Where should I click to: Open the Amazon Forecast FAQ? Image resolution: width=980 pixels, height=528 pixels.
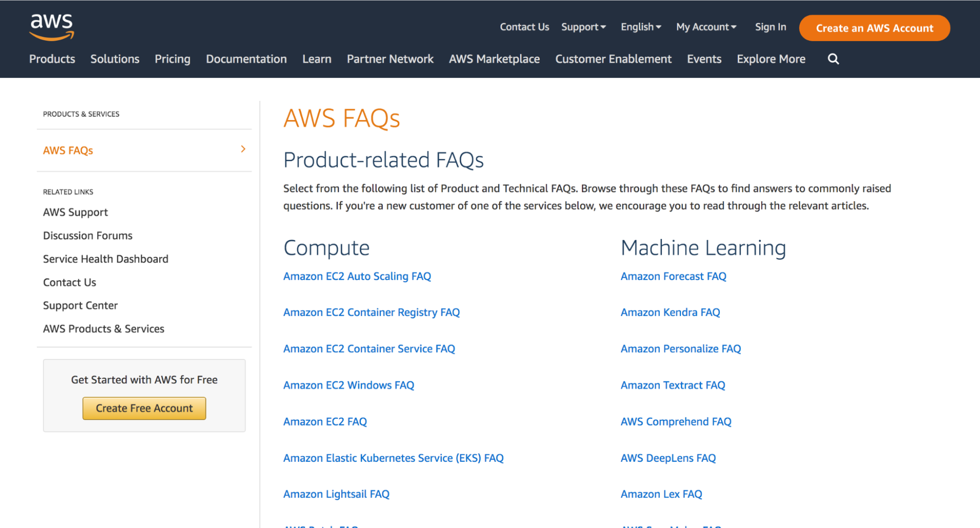pos(673,276)
